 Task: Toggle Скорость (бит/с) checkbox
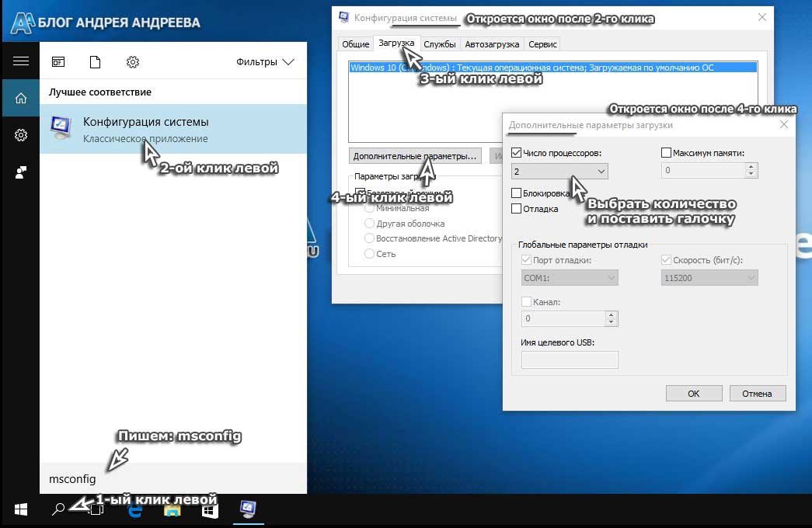coord(666,260)
